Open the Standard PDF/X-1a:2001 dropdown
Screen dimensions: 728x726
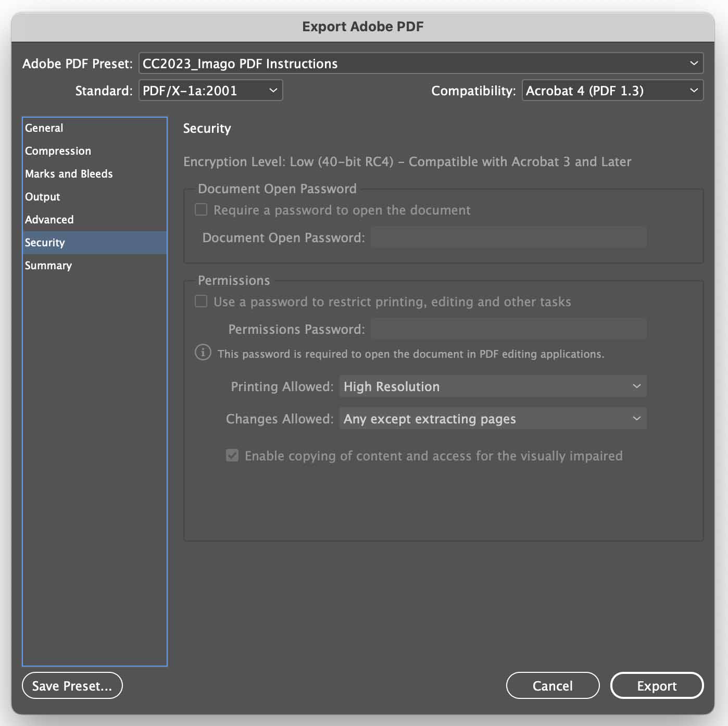click(x=210, y=91)
